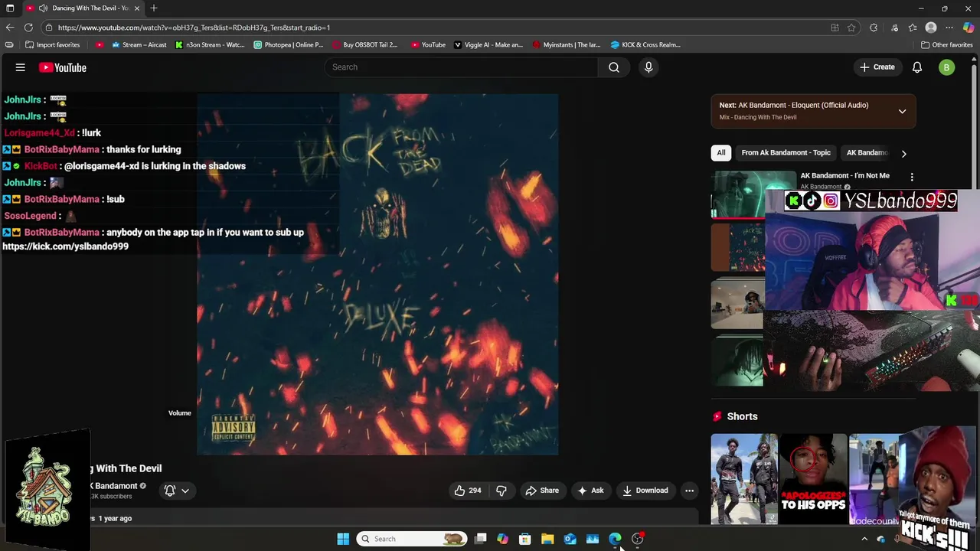
Task: Open the YouTube guide hamburger menu
Action: point(21,67)
